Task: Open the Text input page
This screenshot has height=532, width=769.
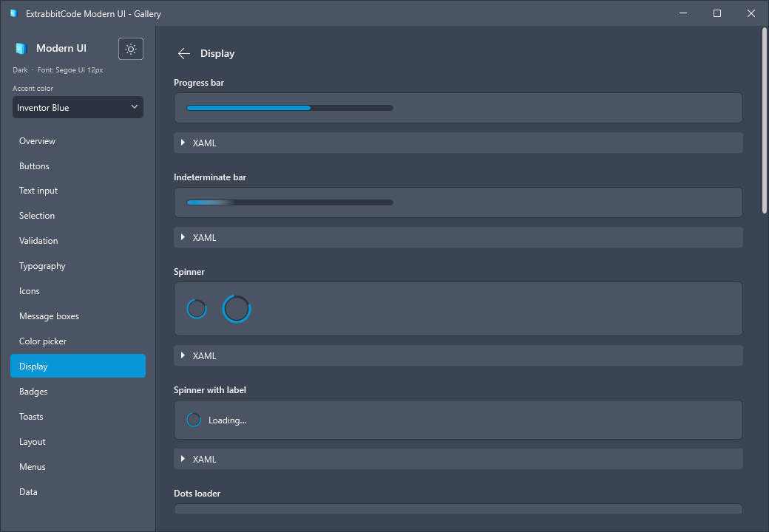Action: 78,191
